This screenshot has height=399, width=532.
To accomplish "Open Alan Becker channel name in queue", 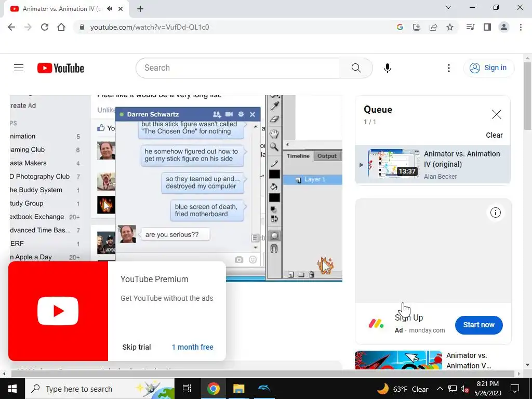I will coord(441,177).
